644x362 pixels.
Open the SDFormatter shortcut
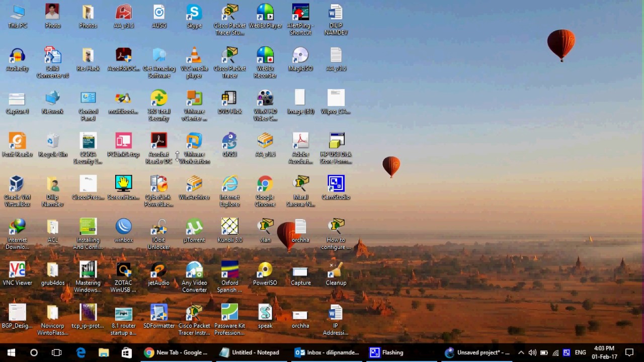159,316
